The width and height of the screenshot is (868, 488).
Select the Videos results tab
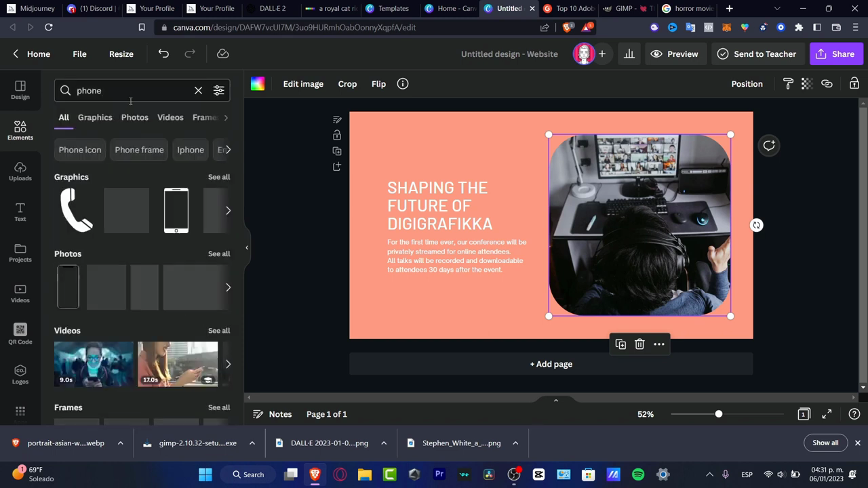tap(170, 117)
